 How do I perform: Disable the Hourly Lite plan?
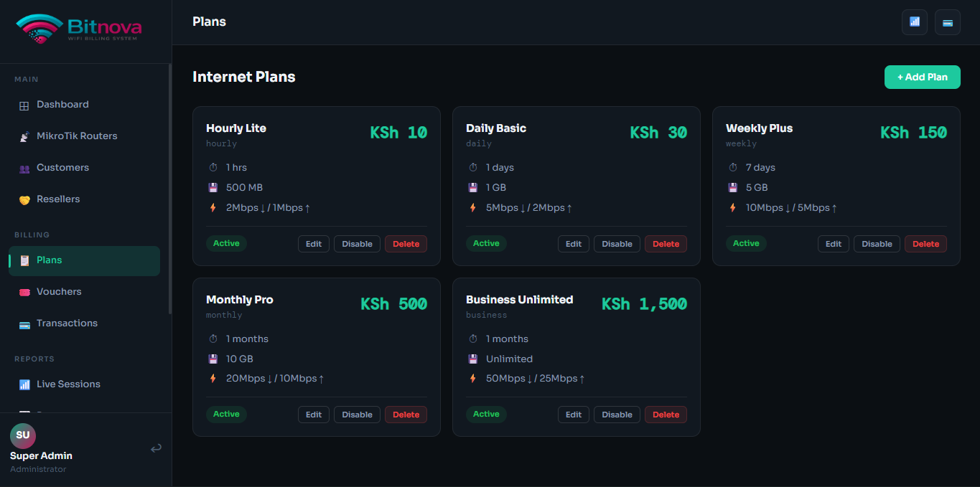coord(357,244)
